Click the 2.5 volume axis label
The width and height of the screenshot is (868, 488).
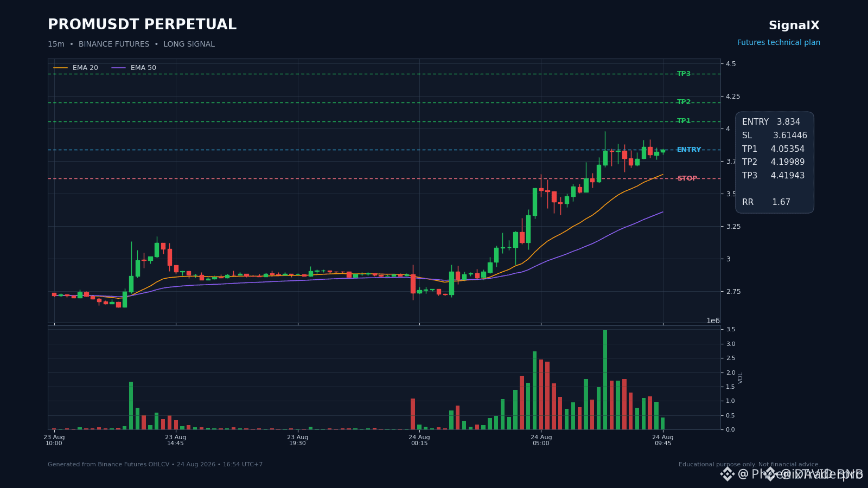tap(731, 358)
